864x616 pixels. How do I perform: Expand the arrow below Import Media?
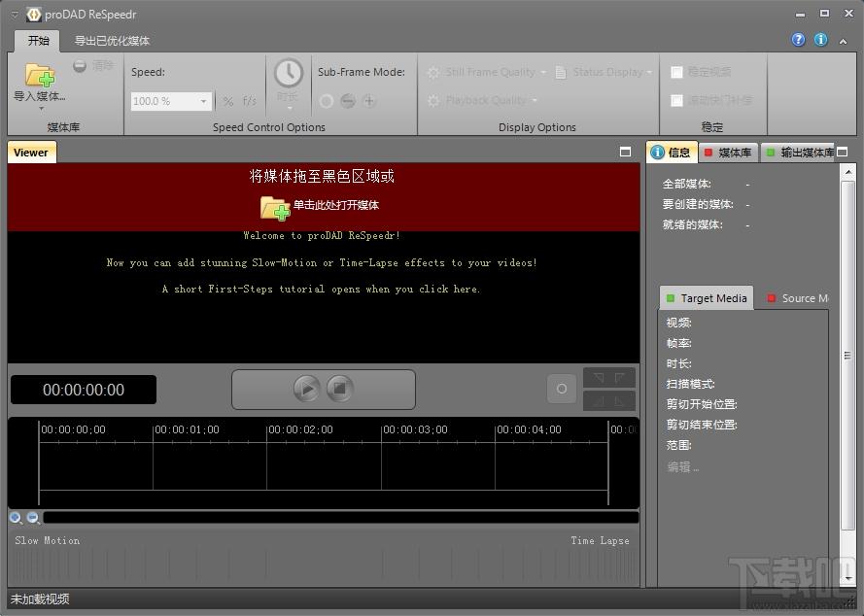[x=41, y=109]
